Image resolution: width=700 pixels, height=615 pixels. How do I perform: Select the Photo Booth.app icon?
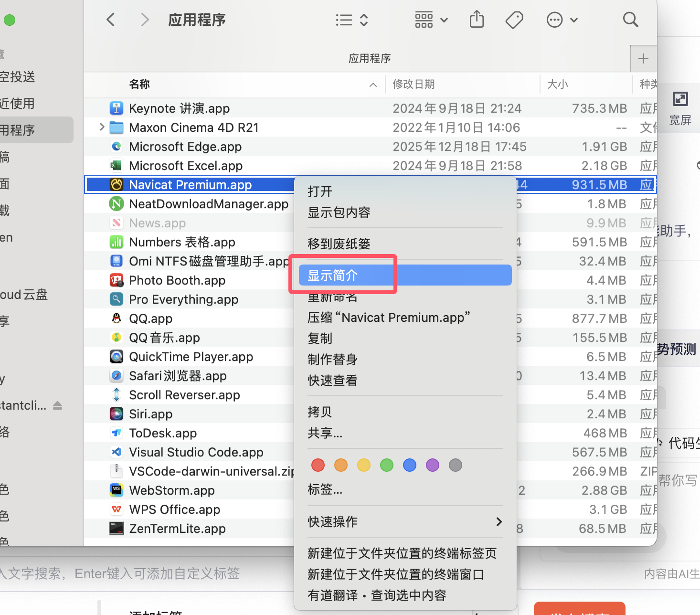tap(117, 280)
